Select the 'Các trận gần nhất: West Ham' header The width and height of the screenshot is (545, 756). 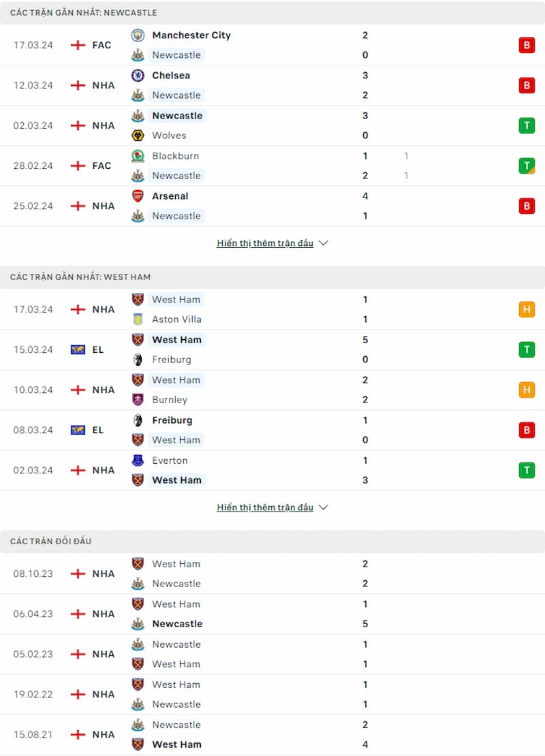[x=272, y=277]
